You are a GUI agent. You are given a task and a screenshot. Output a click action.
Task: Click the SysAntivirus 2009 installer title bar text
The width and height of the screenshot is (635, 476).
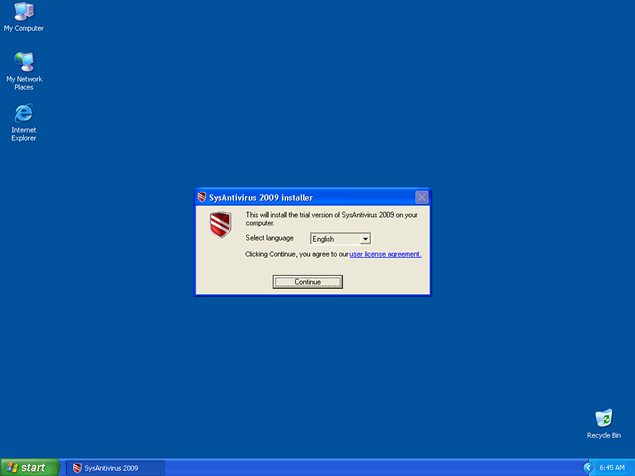point(261,197)
